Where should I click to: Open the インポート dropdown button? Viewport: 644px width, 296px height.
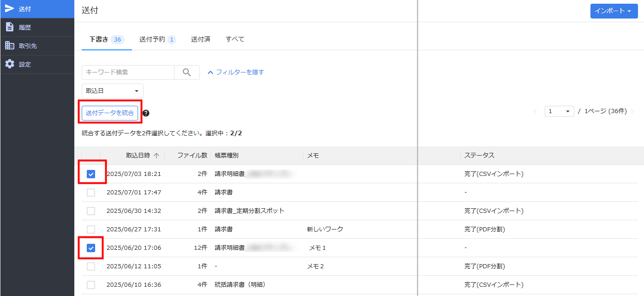pyautogui.click(x=614, y=11)
